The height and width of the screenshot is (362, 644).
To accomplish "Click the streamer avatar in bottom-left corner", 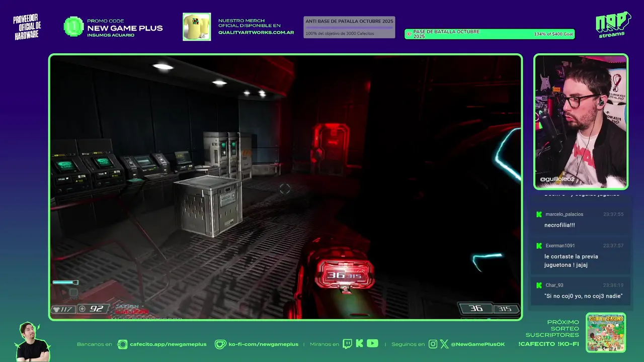I will click(32, 342).
